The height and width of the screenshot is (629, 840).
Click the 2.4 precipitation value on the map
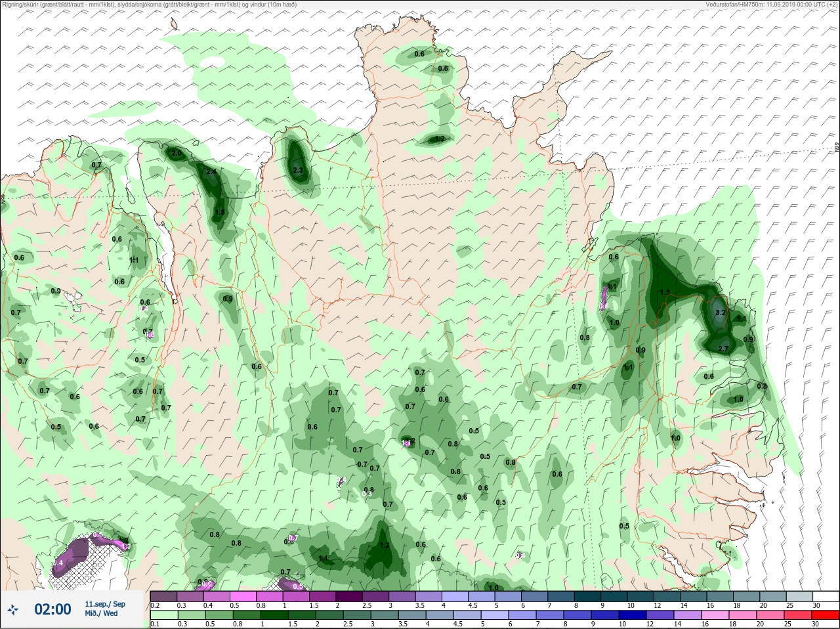pyautogui.click(x=211, y=172)
